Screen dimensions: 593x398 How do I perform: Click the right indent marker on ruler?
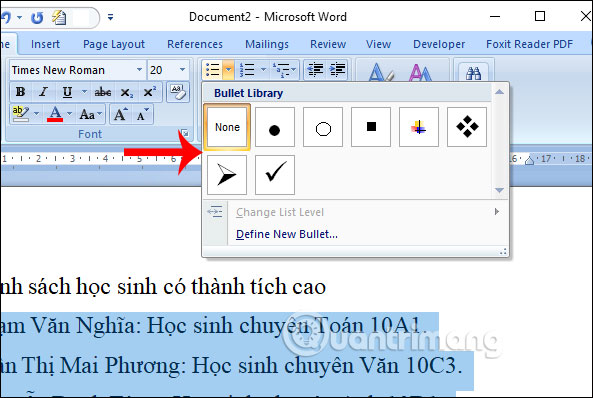529,160
